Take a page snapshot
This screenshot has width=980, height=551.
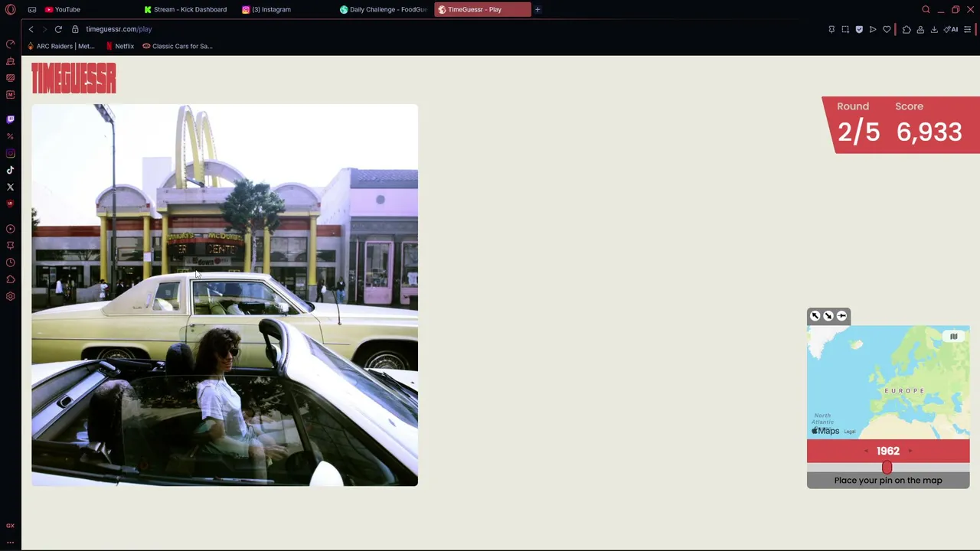coord(845,29)
